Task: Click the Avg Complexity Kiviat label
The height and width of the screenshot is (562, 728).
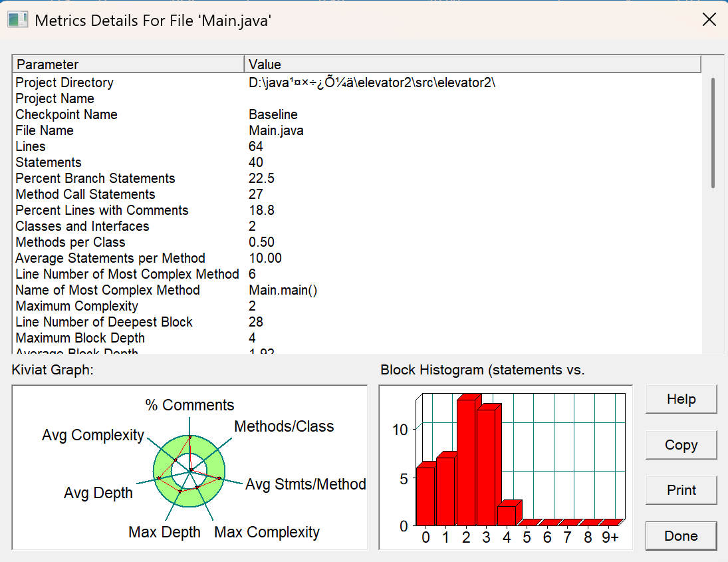Action: (x=93, y=435)
